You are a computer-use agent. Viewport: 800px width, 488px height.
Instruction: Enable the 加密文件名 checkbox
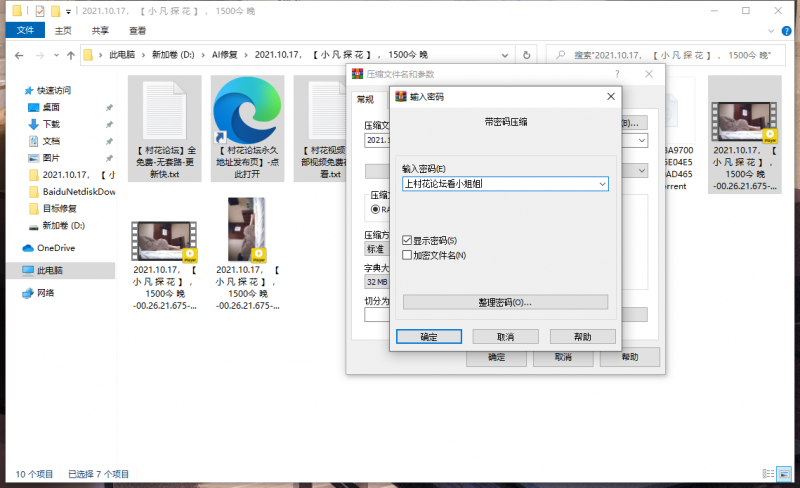(x=407, y=255)
